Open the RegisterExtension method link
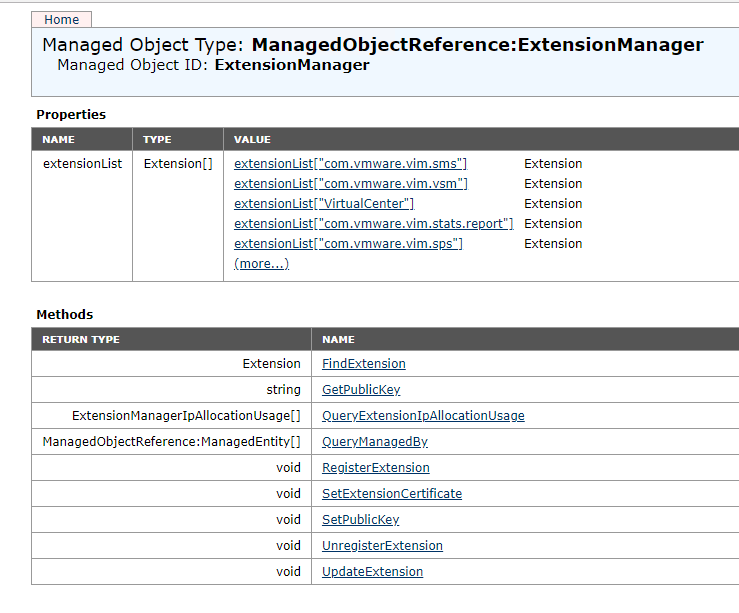Screen dimensions: 739x613 (x=376, y=467)
